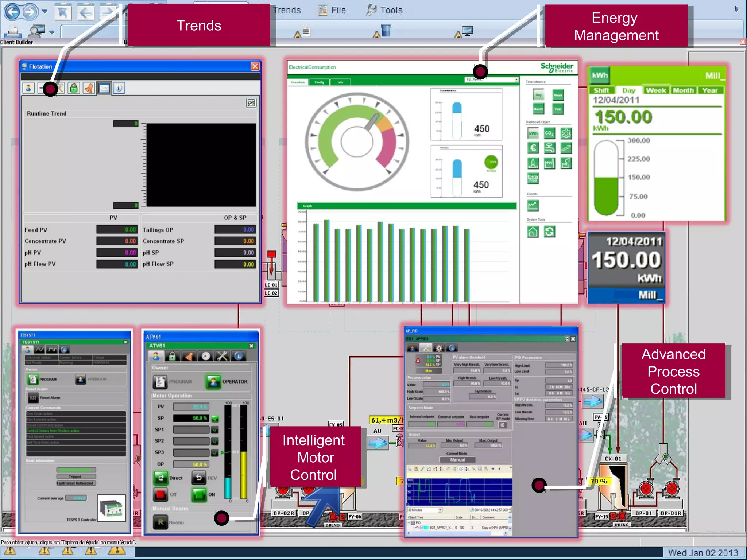Open the tools wrench tab in ATV61
The image size is (747, 560).
click(222, 356)
